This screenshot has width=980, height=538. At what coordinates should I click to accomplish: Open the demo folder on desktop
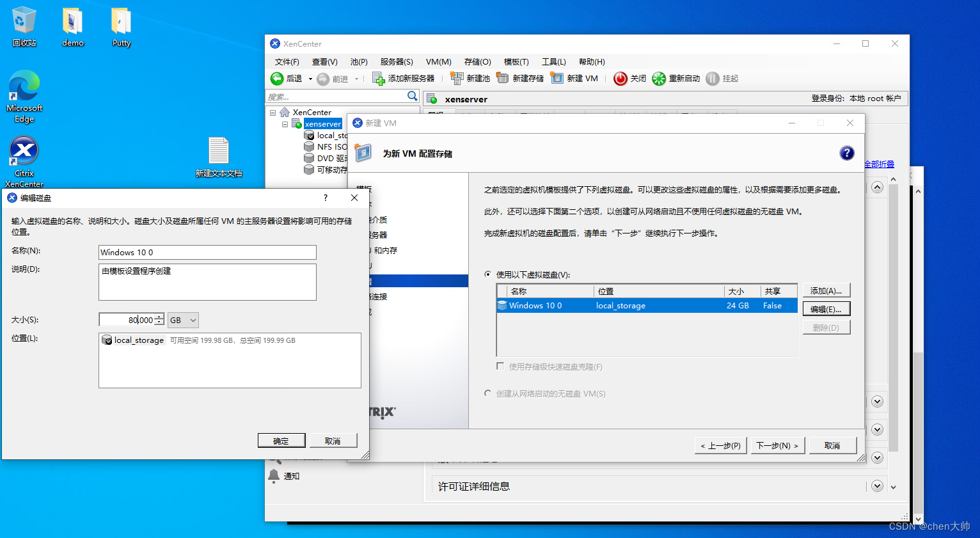click(x=72, y=27)
